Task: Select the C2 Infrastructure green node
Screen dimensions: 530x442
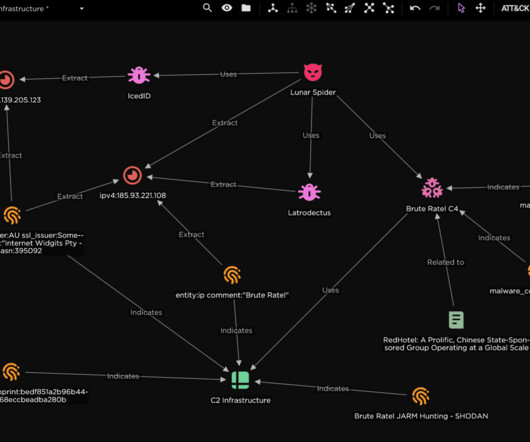Action: [x=240, y=380]
